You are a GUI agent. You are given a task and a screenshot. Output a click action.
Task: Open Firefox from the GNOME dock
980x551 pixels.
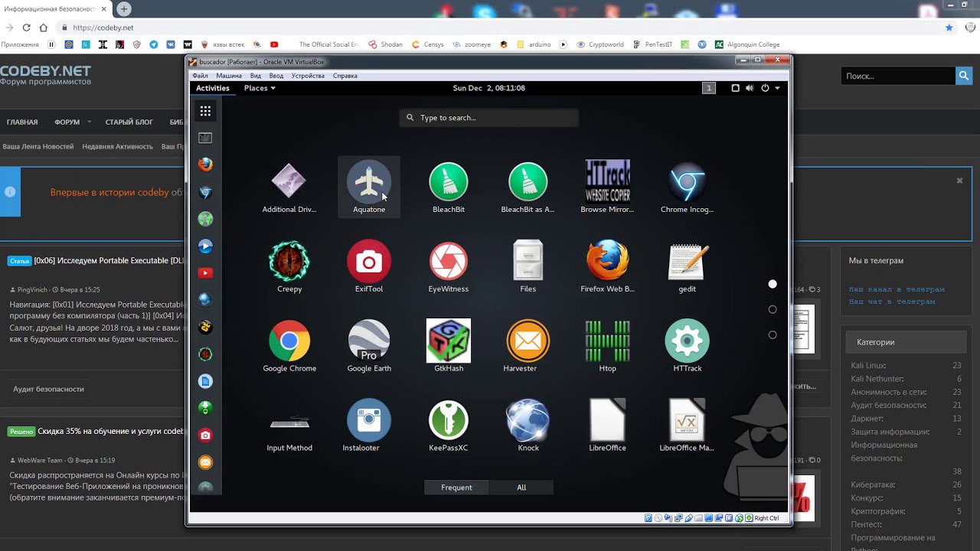pos(205,165)
